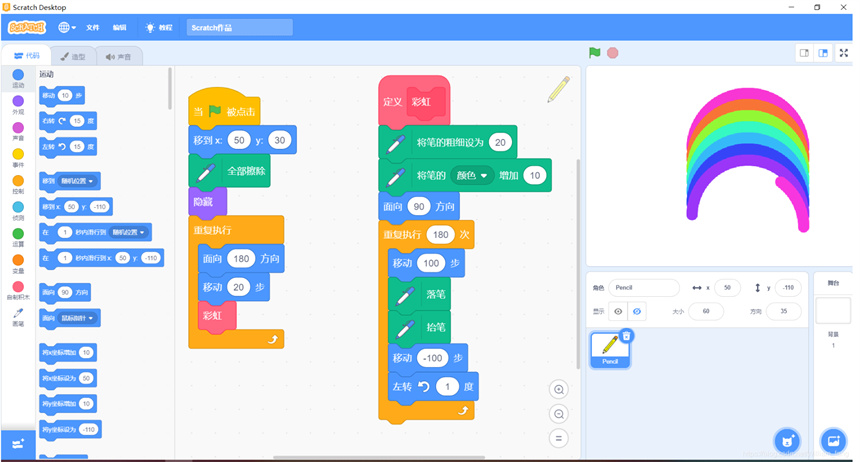Click the sprite name field Pencil
Viewport: 860px width, 462px height.
click(x=644, y=288)
